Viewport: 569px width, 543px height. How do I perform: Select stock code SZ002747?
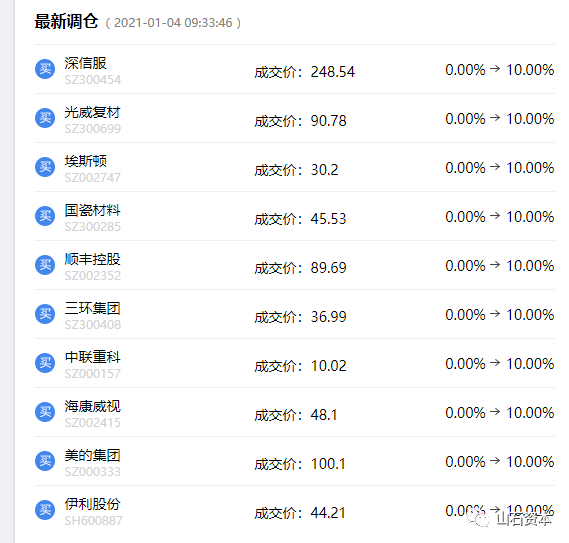click(93, 178)
